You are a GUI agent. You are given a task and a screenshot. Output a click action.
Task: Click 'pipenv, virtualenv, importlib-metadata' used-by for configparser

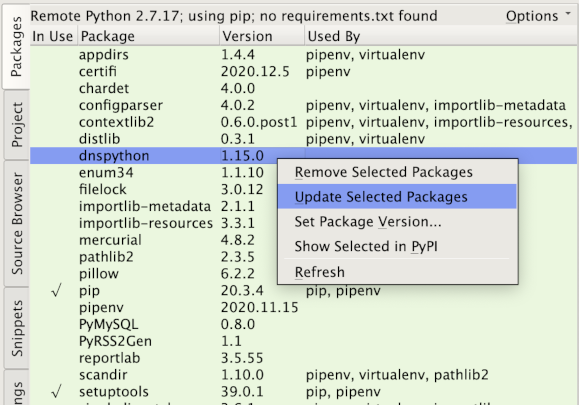[x=436, y=105]
